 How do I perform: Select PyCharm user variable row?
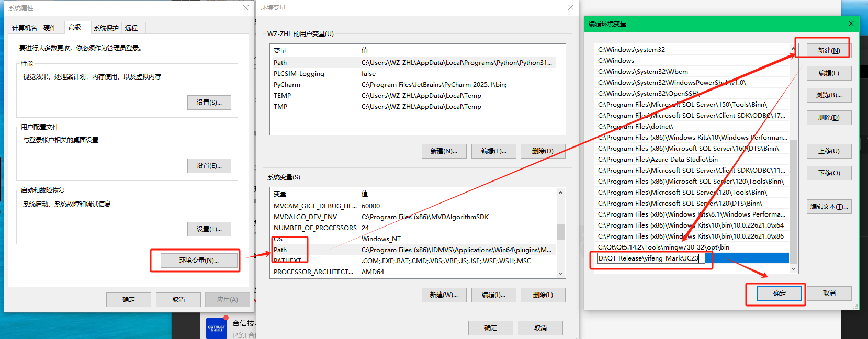[x=412, y=85]
